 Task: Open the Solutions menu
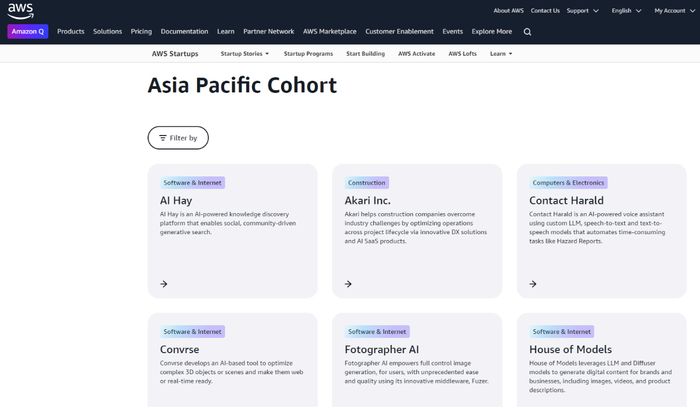108,32
